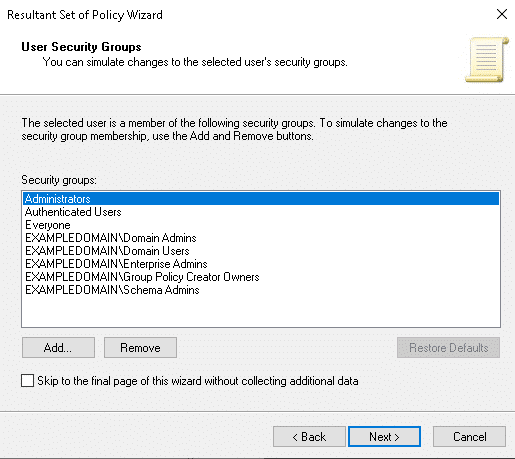Cancel the wizard
This screenshot has width=515, height=459.
469,437
